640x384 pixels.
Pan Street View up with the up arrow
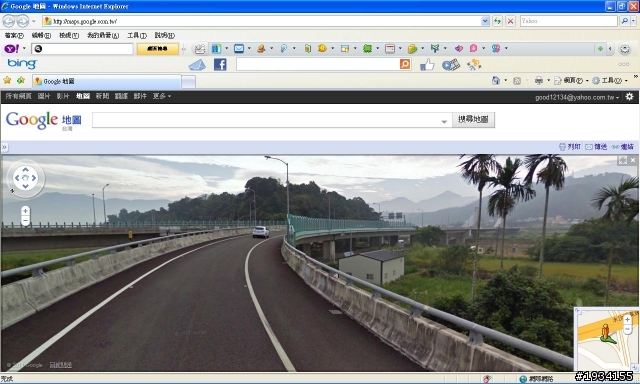(25, 169)
